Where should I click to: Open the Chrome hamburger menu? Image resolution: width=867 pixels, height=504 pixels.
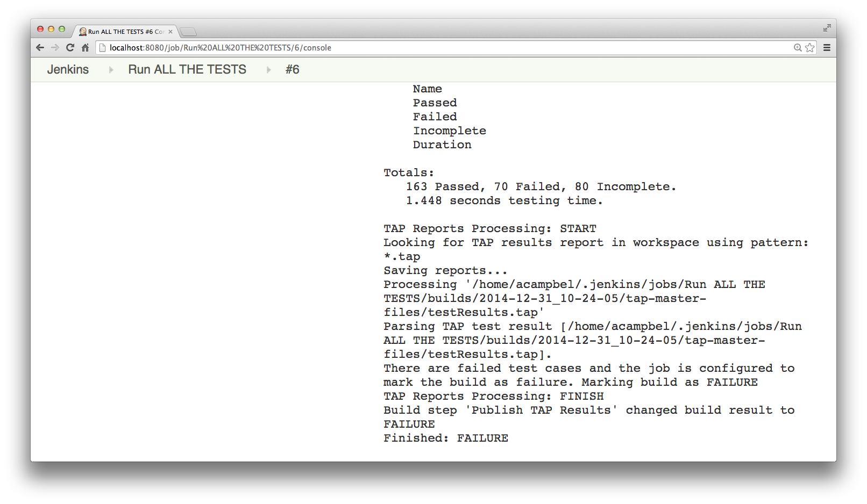(x=827, y=48)
